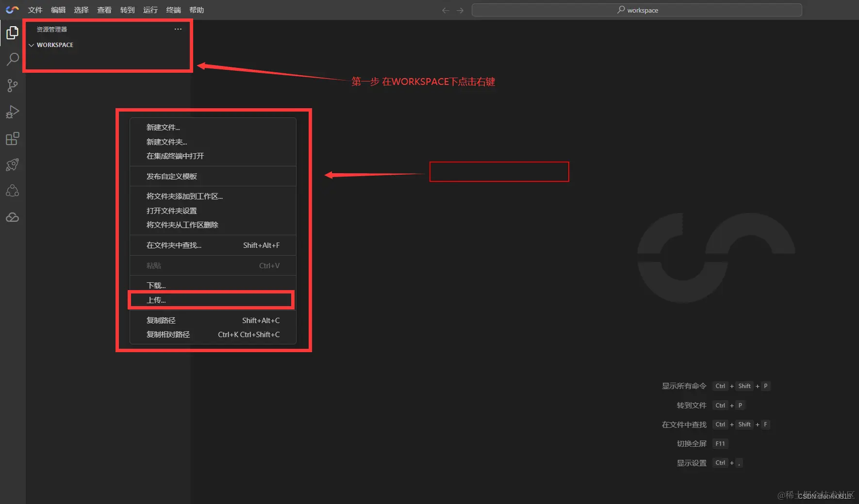
Task: Go back with the left arrow
Action: point(445,10)
